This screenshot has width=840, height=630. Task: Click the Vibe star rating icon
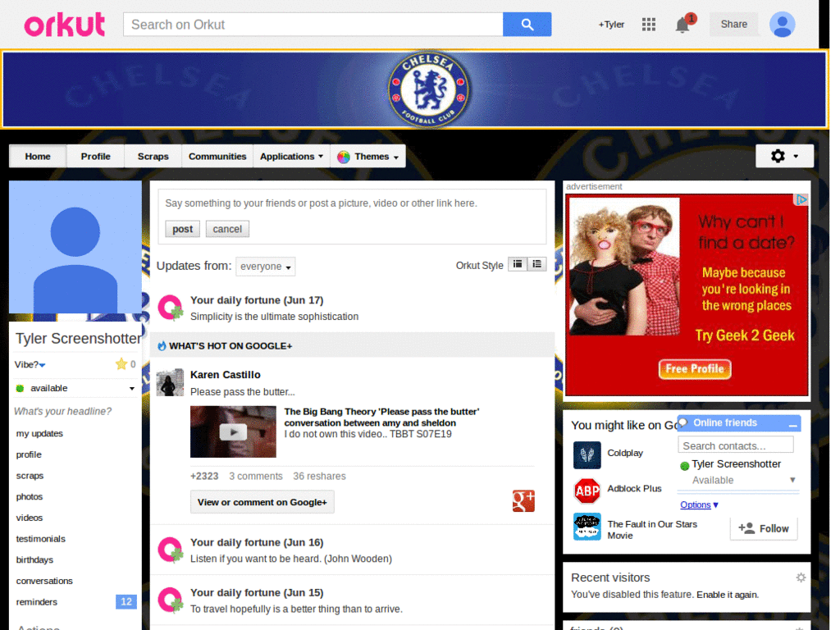[x=121, y=363]
